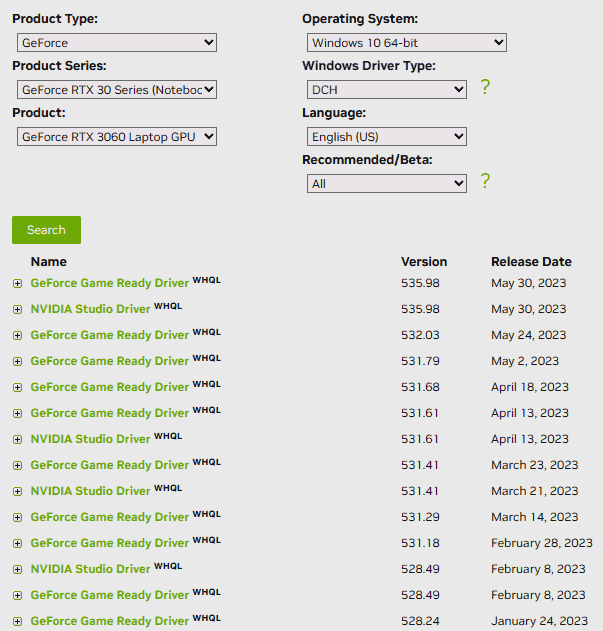
Task: Select version number 531.68
Action: (x=420, y=387)
